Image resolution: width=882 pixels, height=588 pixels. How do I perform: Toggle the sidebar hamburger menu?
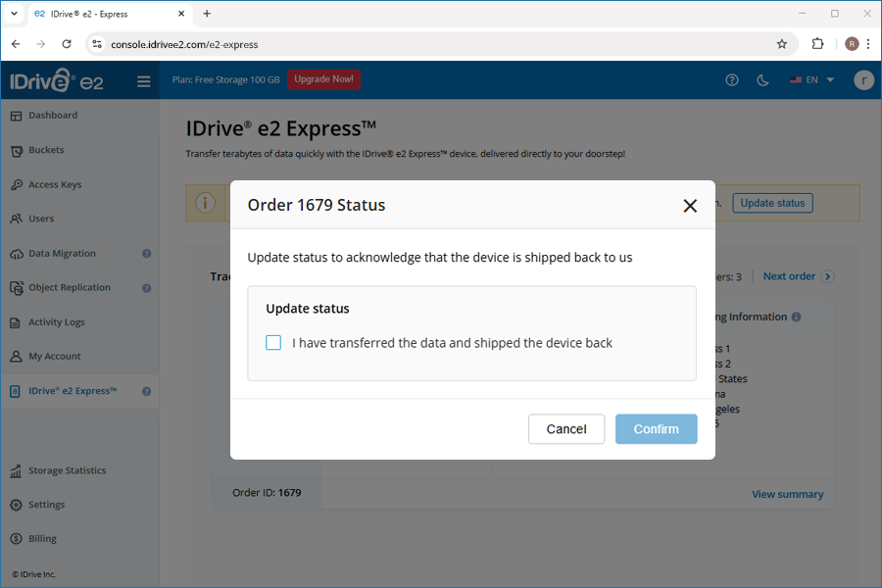tap(144, 81)
